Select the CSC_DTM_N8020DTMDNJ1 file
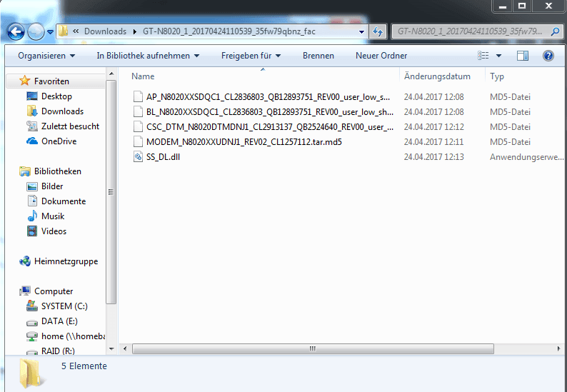The width and height of the screenshot is (567, 392). coord(270,127)
